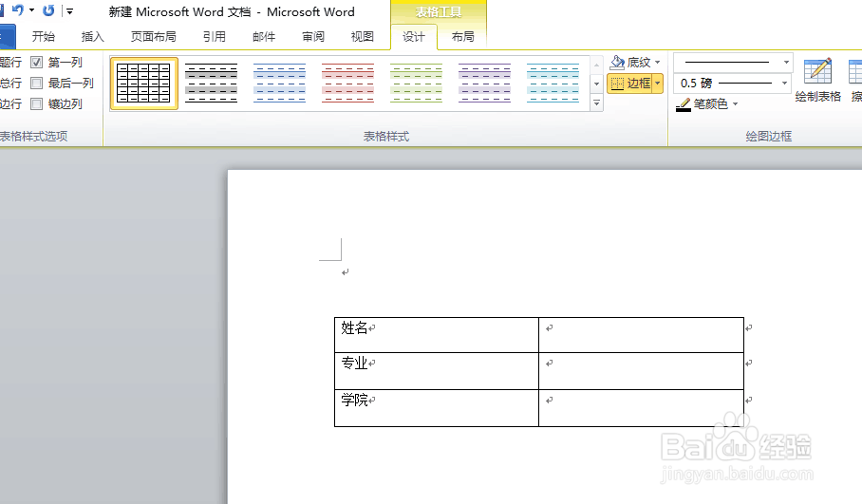Expand the full table styles gallery
This screenshot has height=504, width=862.
tap(596, 103)
